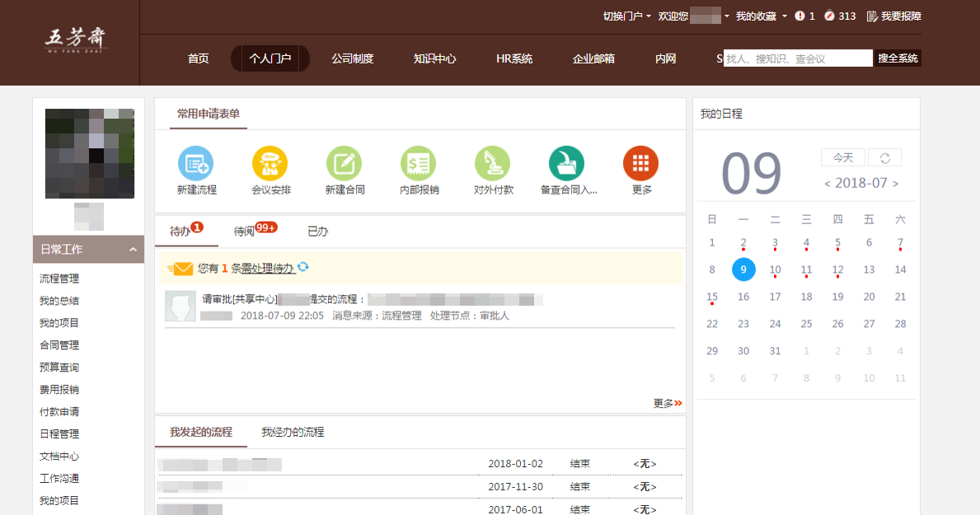Switch to the 待阅 tab
This screenshot has height=515, width=980.
coord(255,231)
